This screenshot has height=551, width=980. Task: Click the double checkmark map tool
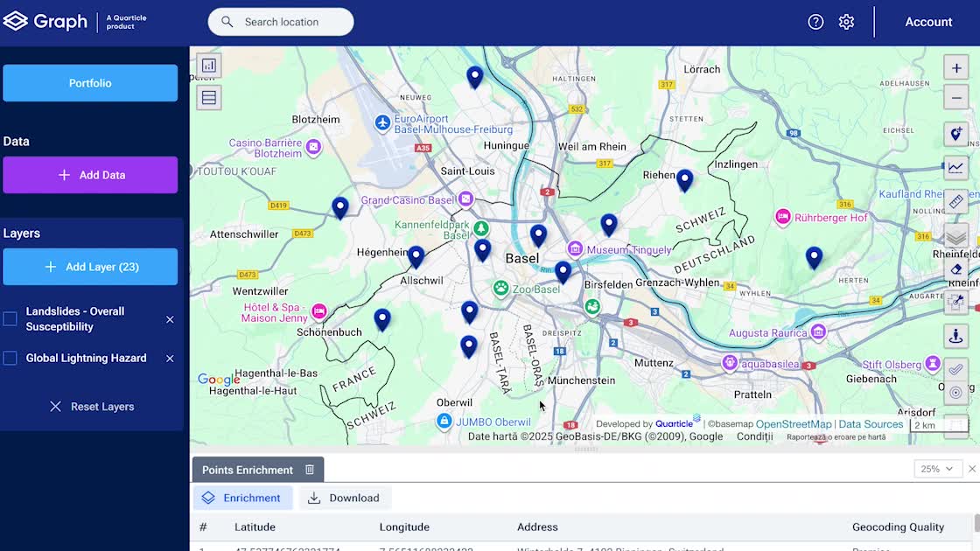(956, 370)
